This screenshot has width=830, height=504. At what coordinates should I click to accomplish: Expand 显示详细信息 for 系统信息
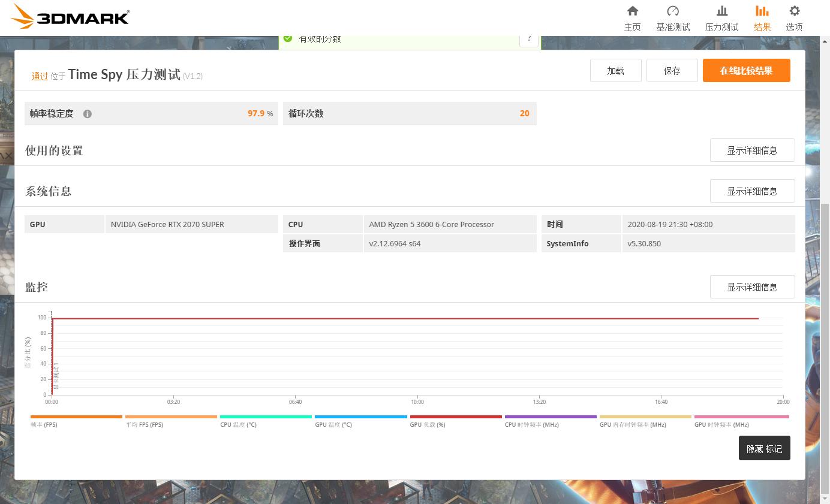[752, 191]
